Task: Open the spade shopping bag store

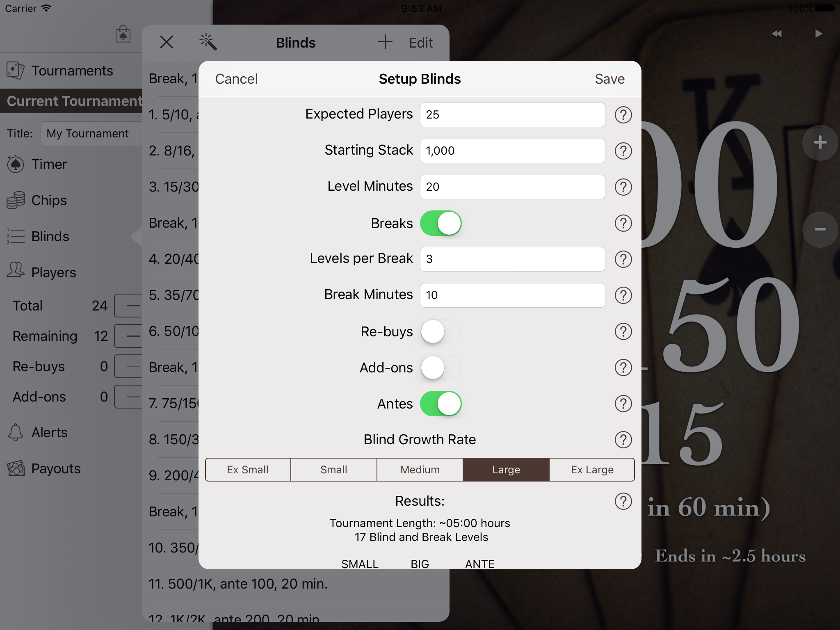Action: 123,34
